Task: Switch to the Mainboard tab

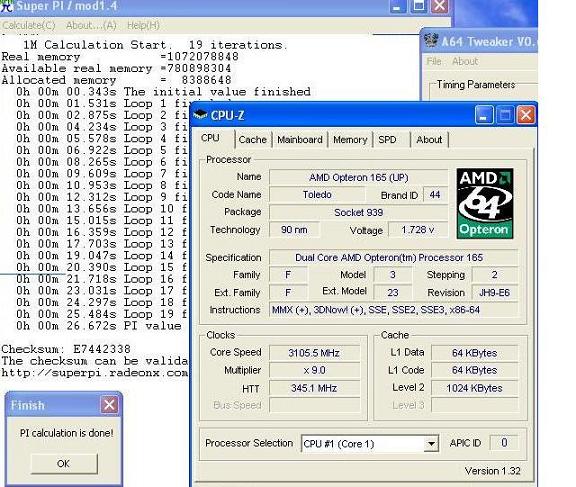Action: (x=300, y=140)
